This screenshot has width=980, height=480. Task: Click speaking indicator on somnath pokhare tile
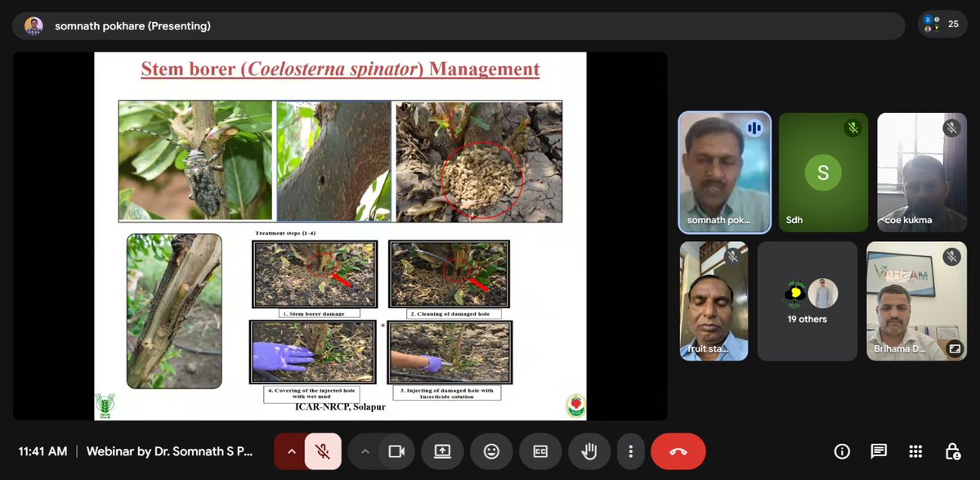[754, 128]
